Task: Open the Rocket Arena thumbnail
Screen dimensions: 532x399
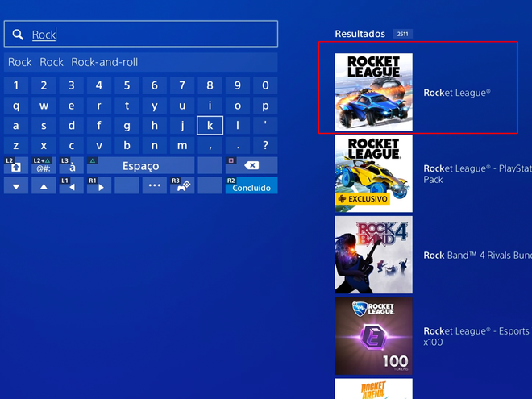Action: pyautogui.click(x=373, y=389)
